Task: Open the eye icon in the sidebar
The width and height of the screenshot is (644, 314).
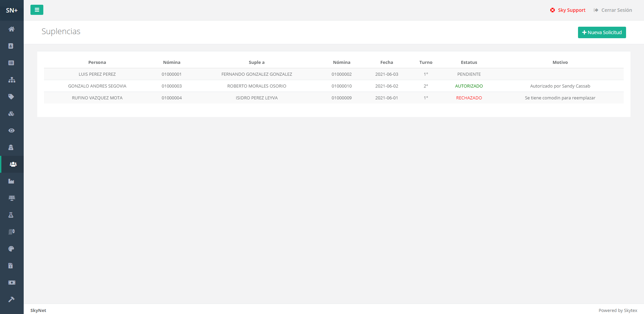Action: tap(12, 130)
